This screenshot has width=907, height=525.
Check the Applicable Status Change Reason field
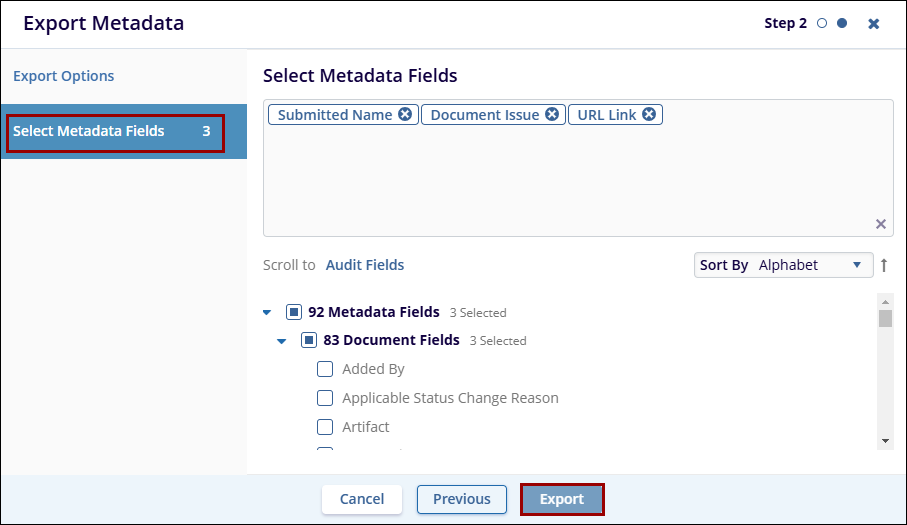[x=325, y=398]
